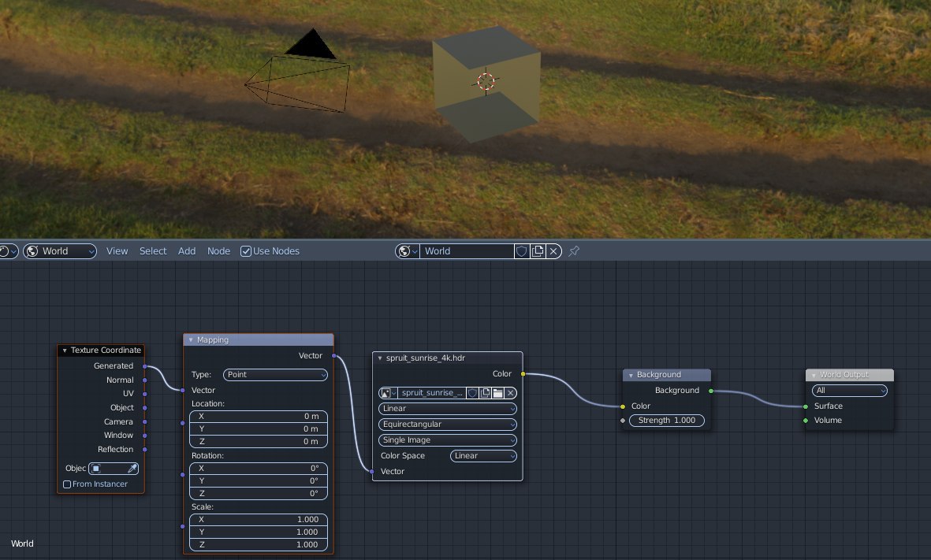Open the Mapping Type Point dropdown
931x560 pixels.
tap(275, 374)
